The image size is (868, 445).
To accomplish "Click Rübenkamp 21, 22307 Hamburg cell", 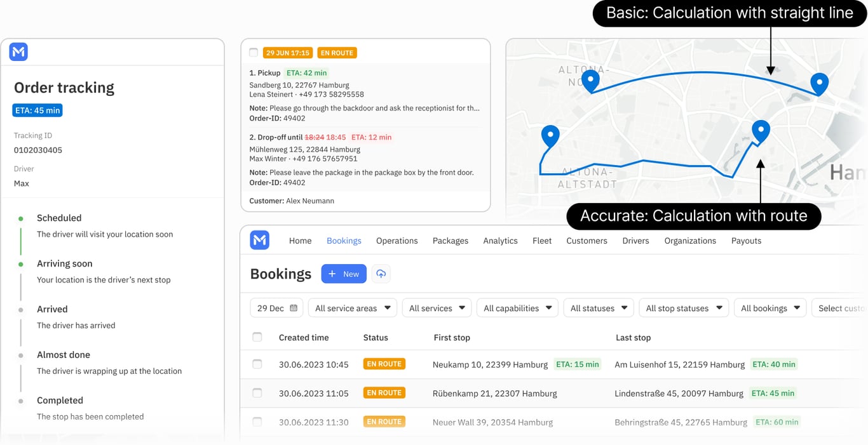I will tap(494, 394).
